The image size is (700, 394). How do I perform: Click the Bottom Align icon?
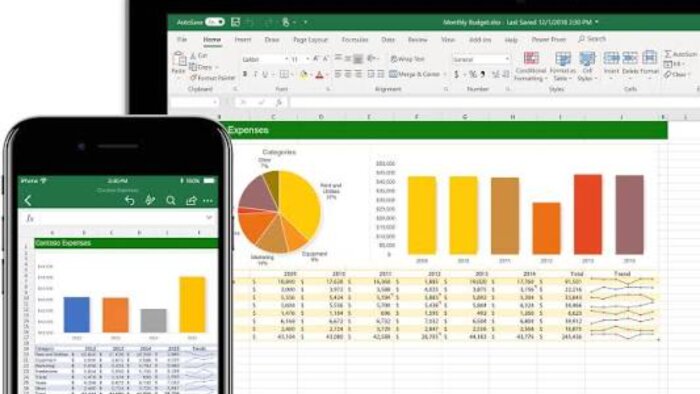tap(358, 58)
